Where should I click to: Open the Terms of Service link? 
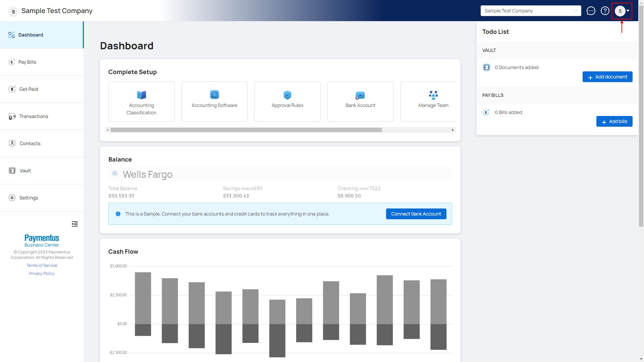(42, 265)
